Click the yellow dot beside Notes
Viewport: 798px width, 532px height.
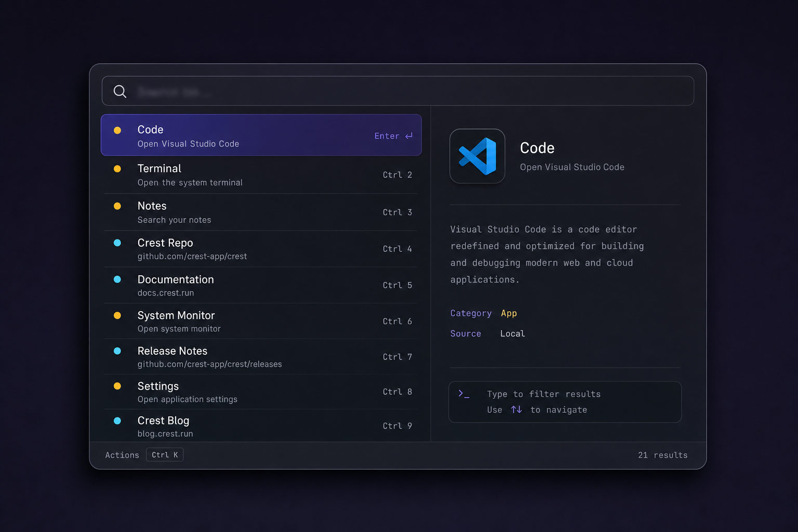click(x=117, y=206)
